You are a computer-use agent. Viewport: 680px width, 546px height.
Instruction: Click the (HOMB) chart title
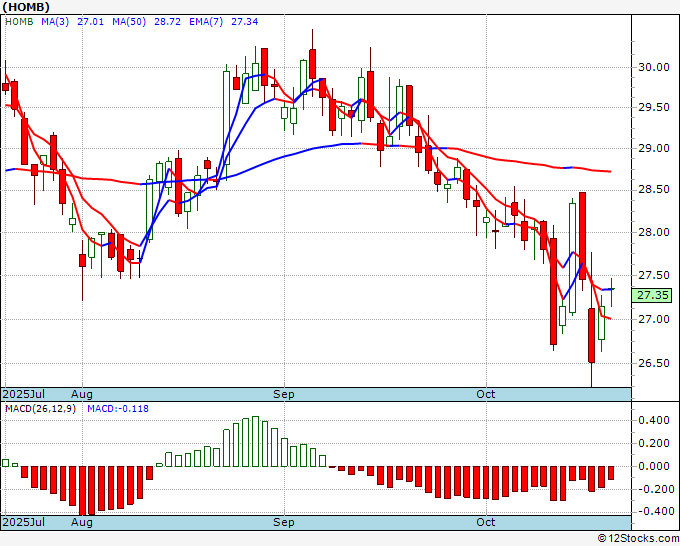[26, 7]
